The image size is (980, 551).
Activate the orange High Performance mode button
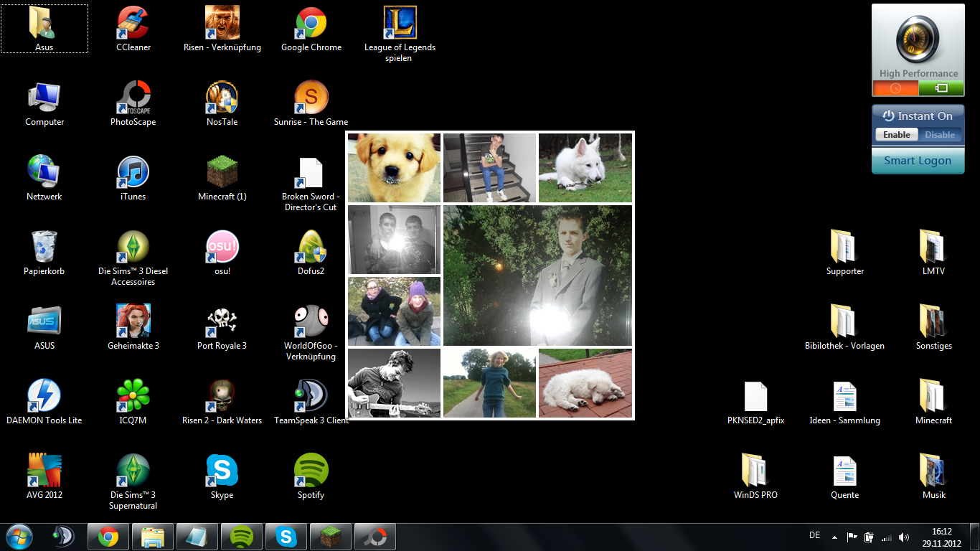pos(895,88)
